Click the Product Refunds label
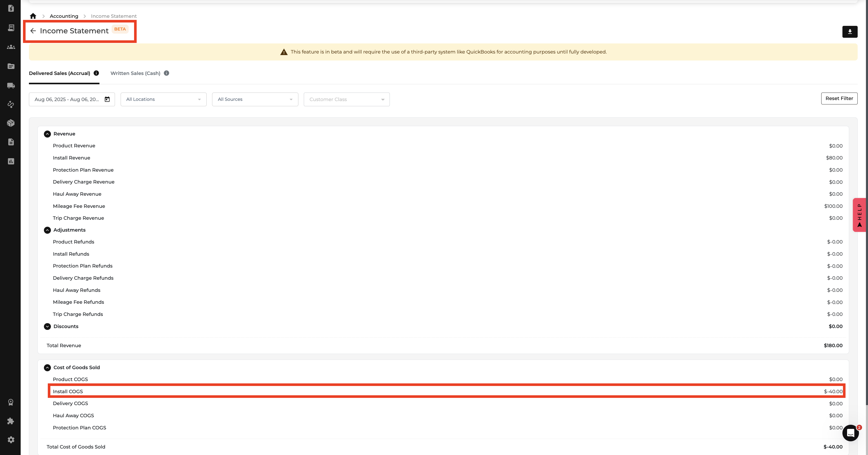 (x=73, y=242)
